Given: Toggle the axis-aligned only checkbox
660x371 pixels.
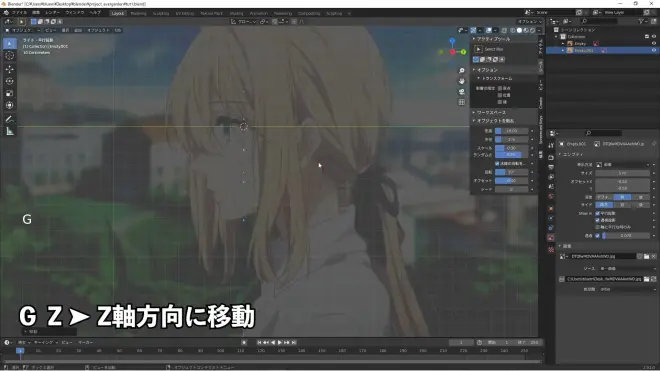Looking at the screenshot, I should click(597, 227).
